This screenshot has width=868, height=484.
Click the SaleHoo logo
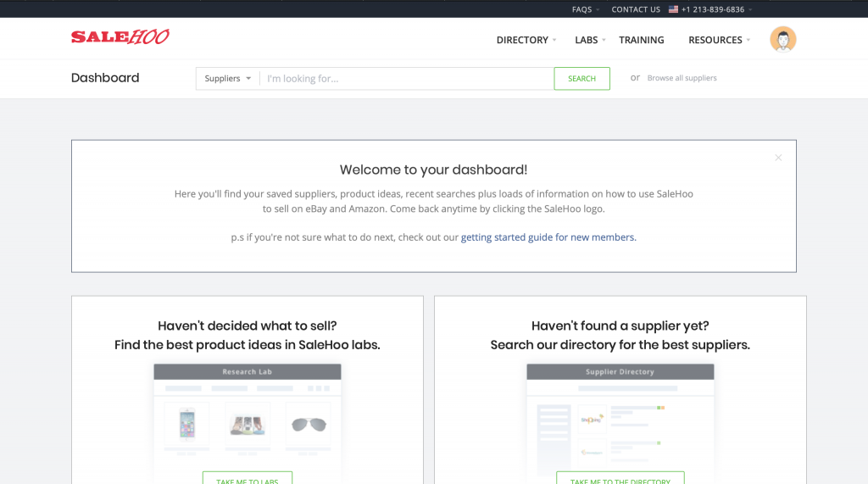(x=120, y=37)
